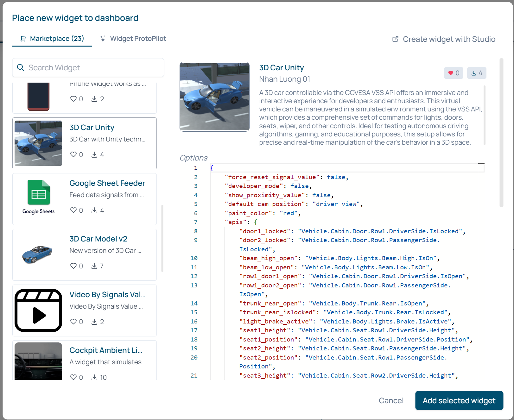Open the Widget ProtoPilot tab

tap(133, 39)
